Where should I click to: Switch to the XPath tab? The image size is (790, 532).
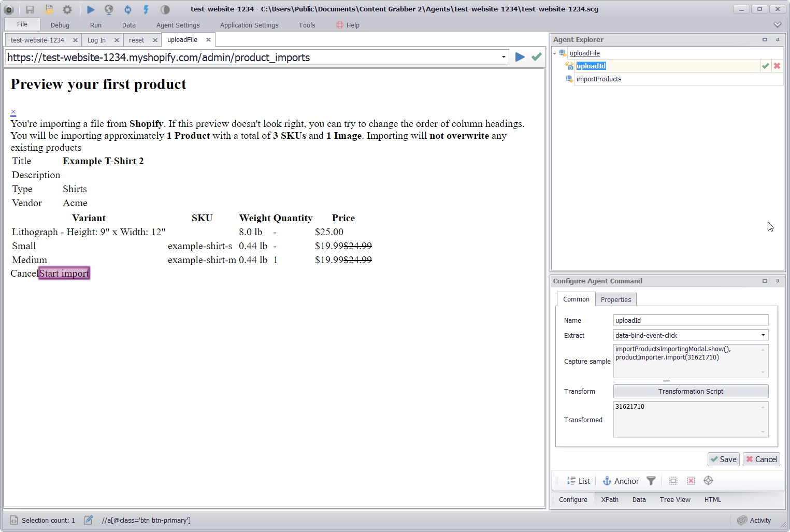[x=610, y=499]
